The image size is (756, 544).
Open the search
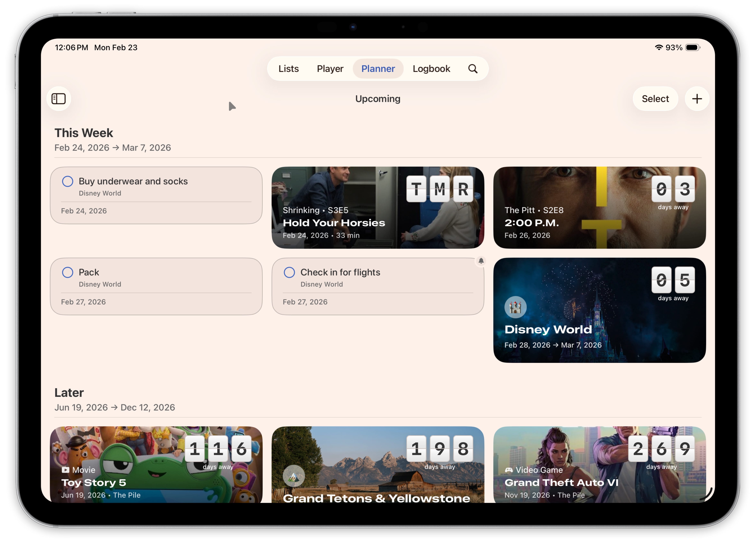pos(473,69)
